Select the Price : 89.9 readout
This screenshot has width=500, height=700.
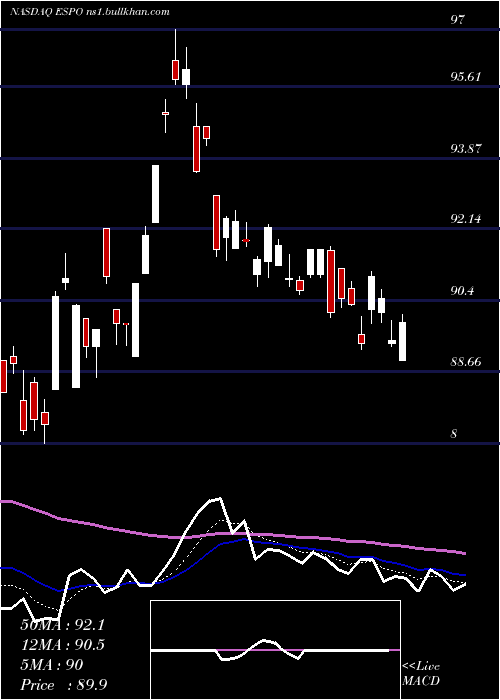[x=64, y=685]
